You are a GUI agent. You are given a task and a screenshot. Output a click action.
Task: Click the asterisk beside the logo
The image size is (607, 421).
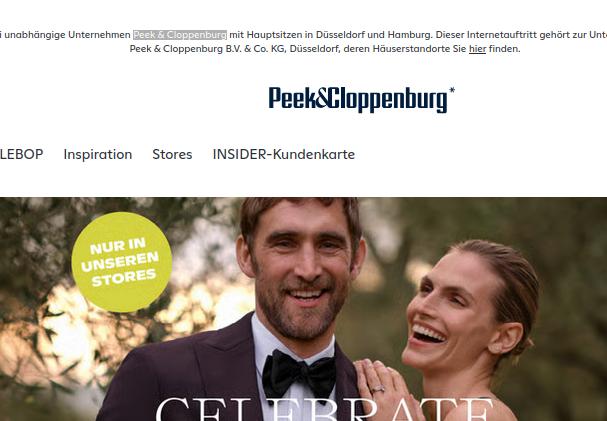(452, 91)
